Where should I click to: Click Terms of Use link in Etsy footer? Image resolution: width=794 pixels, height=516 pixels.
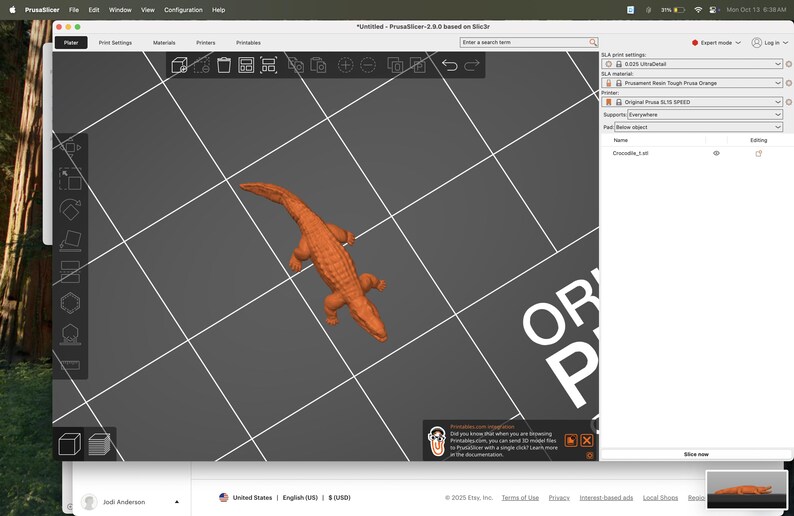coord(520,498)
